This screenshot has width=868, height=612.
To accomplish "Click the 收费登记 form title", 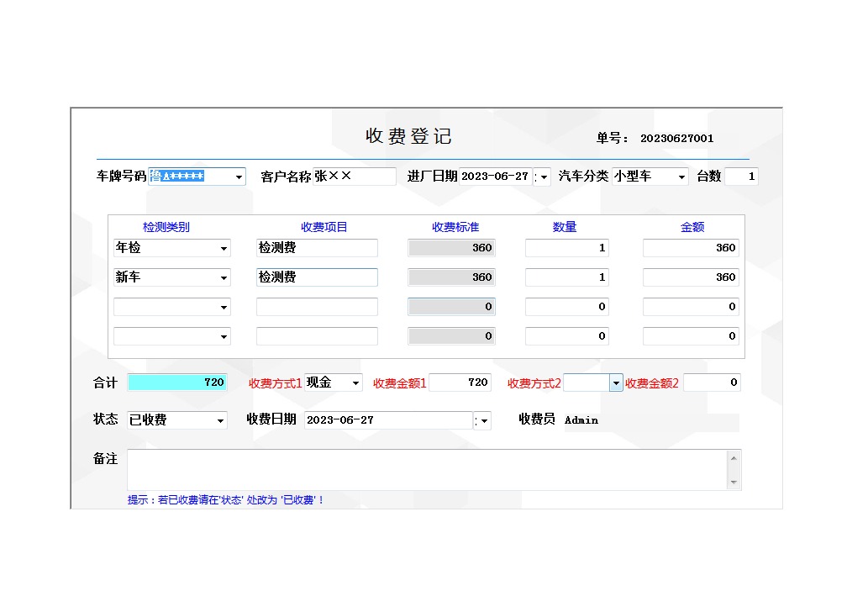I will point(408,136).
